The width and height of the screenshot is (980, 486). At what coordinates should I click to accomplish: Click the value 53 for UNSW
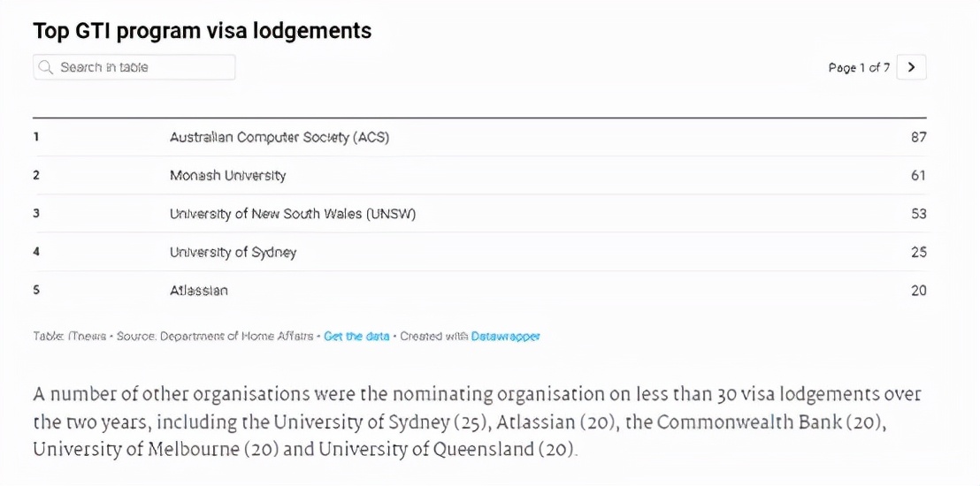click(x=918, y=214)
